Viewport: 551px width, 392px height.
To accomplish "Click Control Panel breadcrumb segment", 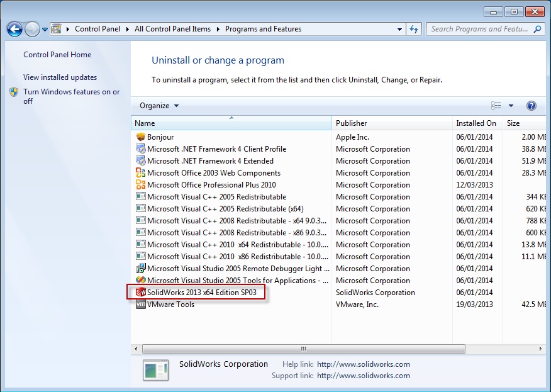I will click(x=97, y=29).
